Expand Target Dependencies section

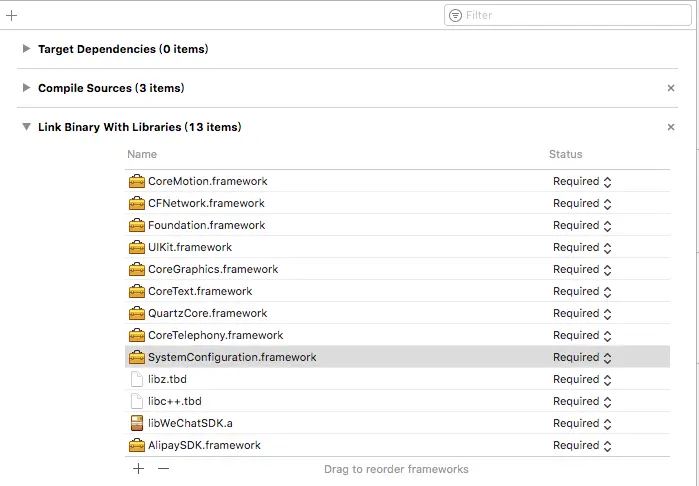(26, 49)
